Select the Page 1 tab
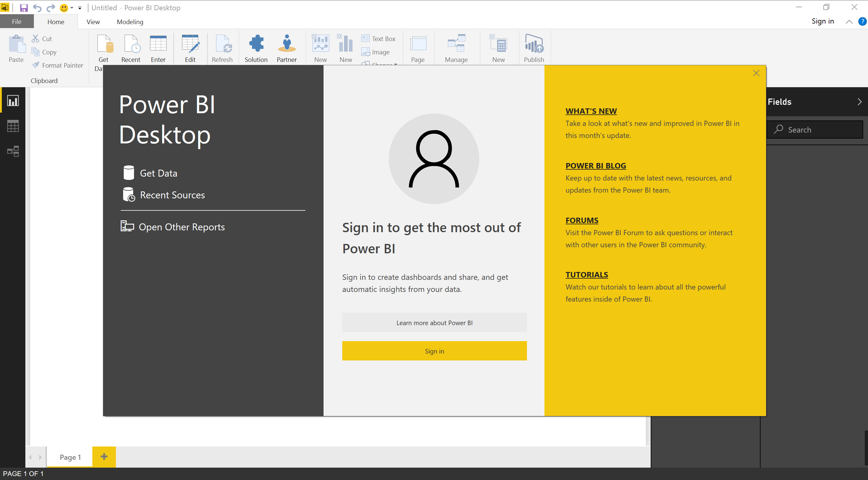 [x=70, y=457]
